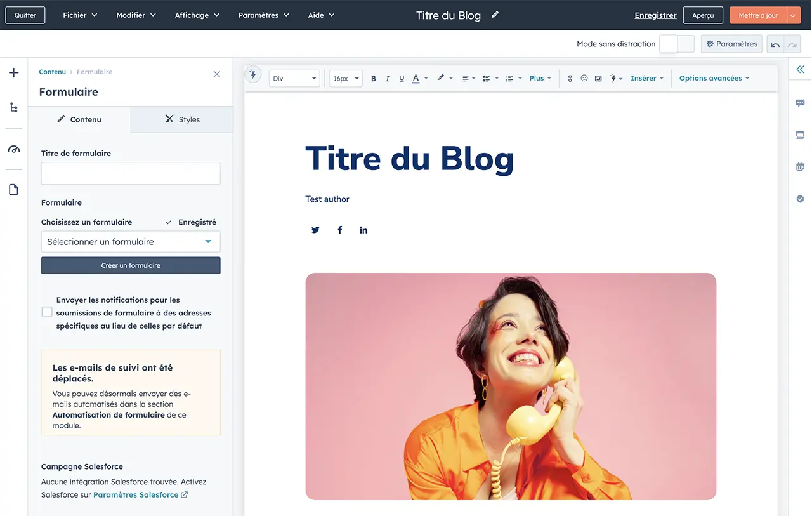Collapse the right sidebar with double chevron
The image size is (812, 516).
(x=800, y=70)
